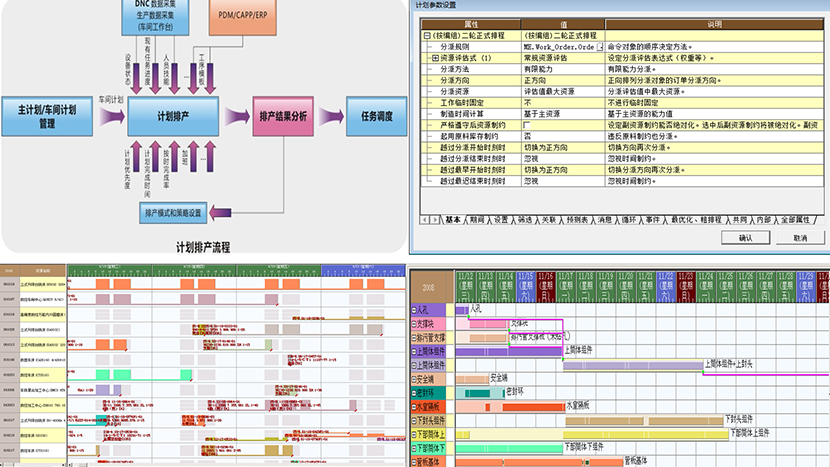Click the 确认 button in the settings dialog
This screenshot has height=467, width=830.
point(745,238)
